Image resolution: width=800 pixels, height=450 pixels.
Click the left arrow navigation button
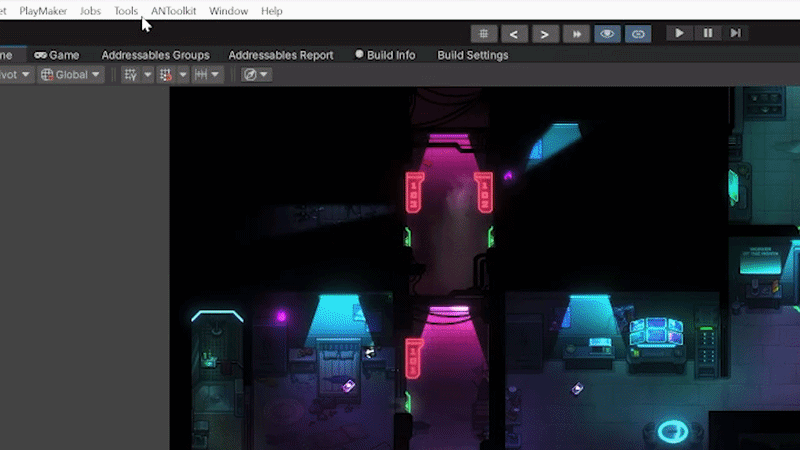pos(514,34)
